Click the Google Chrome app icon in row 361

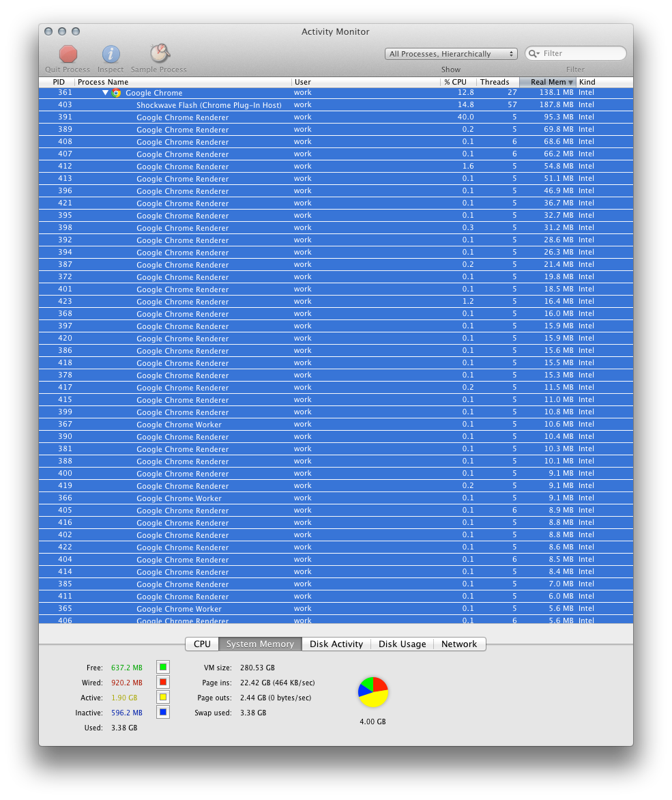[x=116, y=93]
